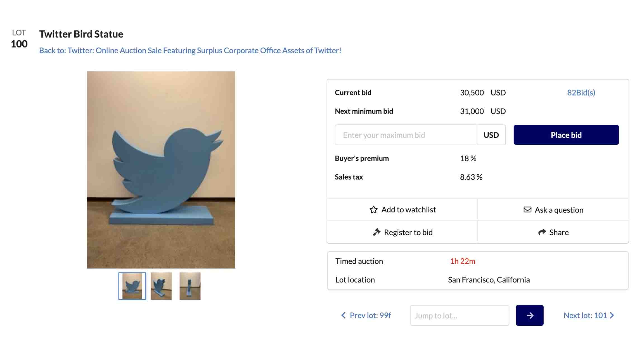Open the 82 Bid(s) history link
This screenshot has width=644, height=362.
(581, 92)
